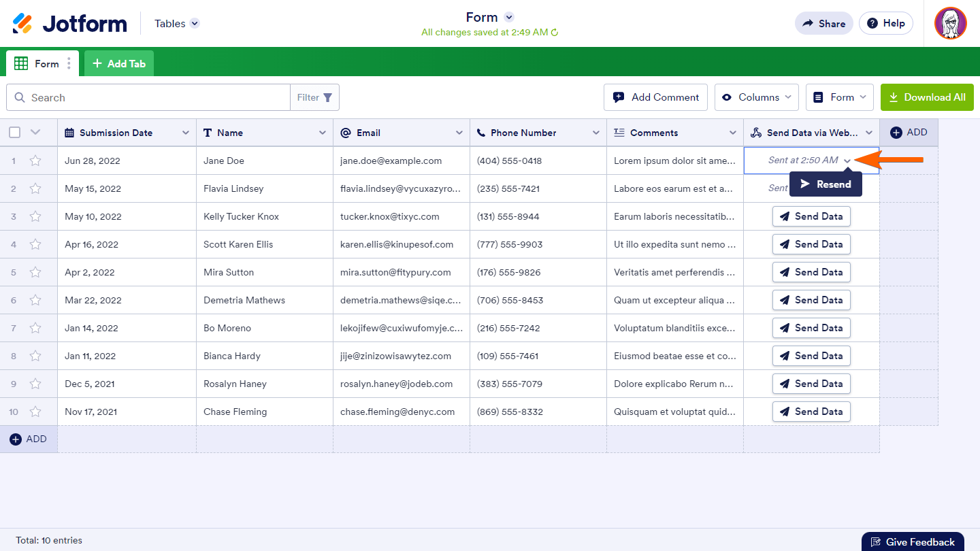The height and width of the screenshot is (551, 980).
Task: Select the Dec 5, 2021 date cell
Action: click(127, 384)
